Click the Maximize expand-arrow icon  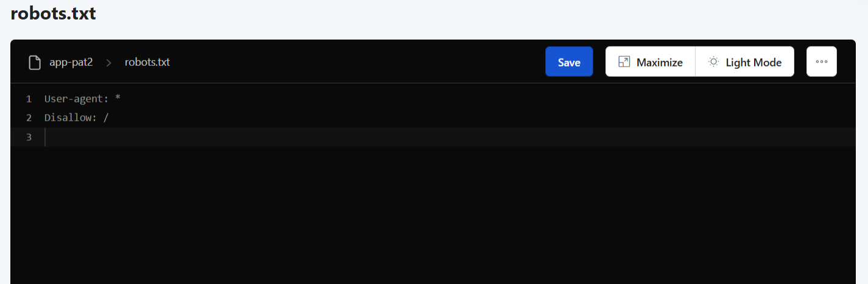coord(624,62)
